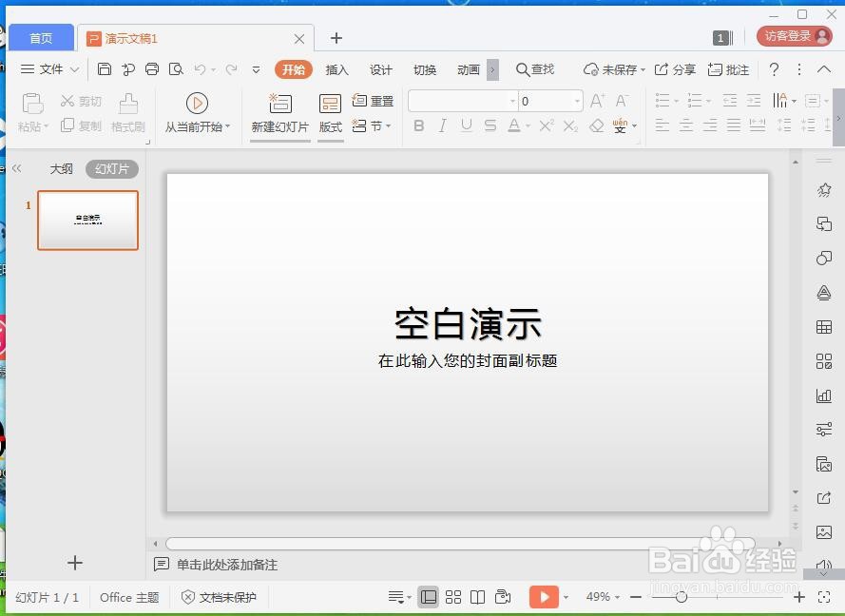
Task: Open the font name combo box
Action: 463,101
